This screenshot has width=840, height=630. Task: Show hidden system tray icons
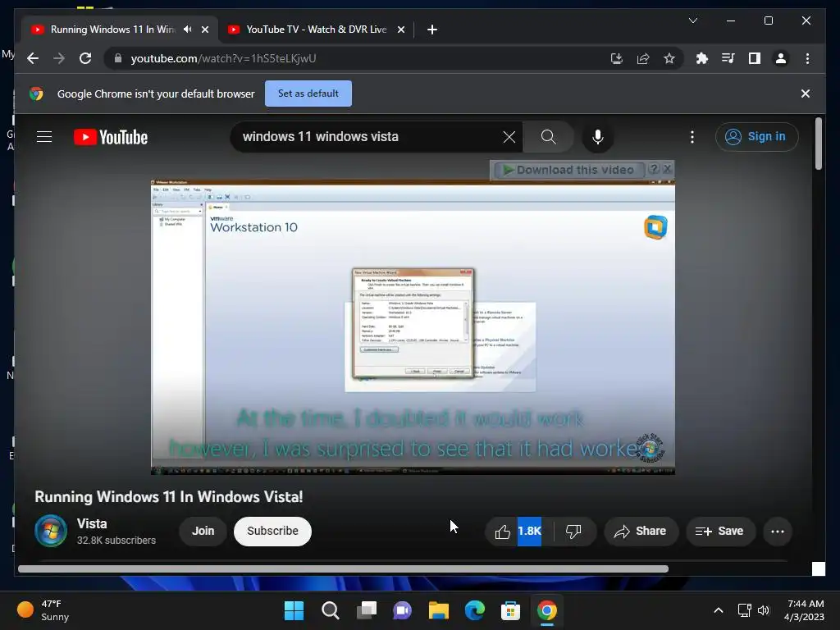(719, 610)
